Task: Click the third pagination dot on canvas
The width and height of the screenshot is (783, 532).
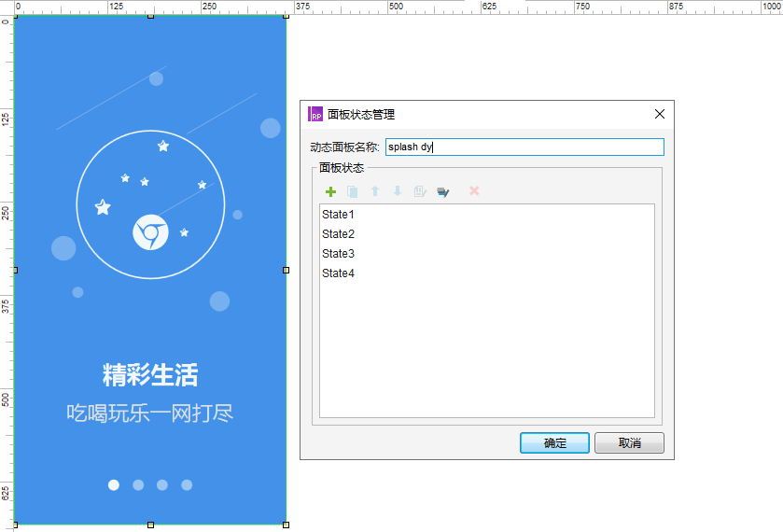Action: coord(162,484)
